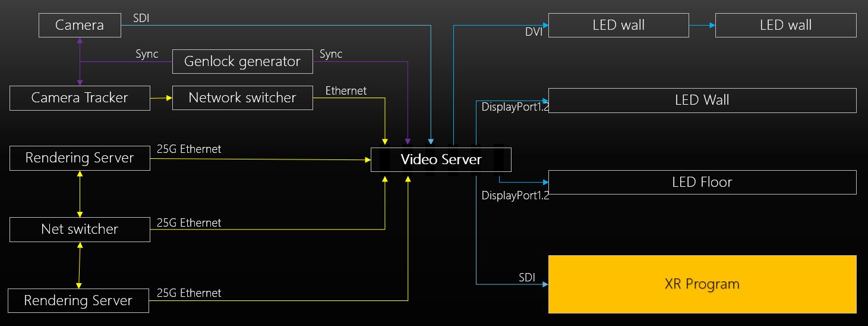Select the SDI label next to Camera
The height and width of the screenshot is (326, 868).
tap(141, 18)
